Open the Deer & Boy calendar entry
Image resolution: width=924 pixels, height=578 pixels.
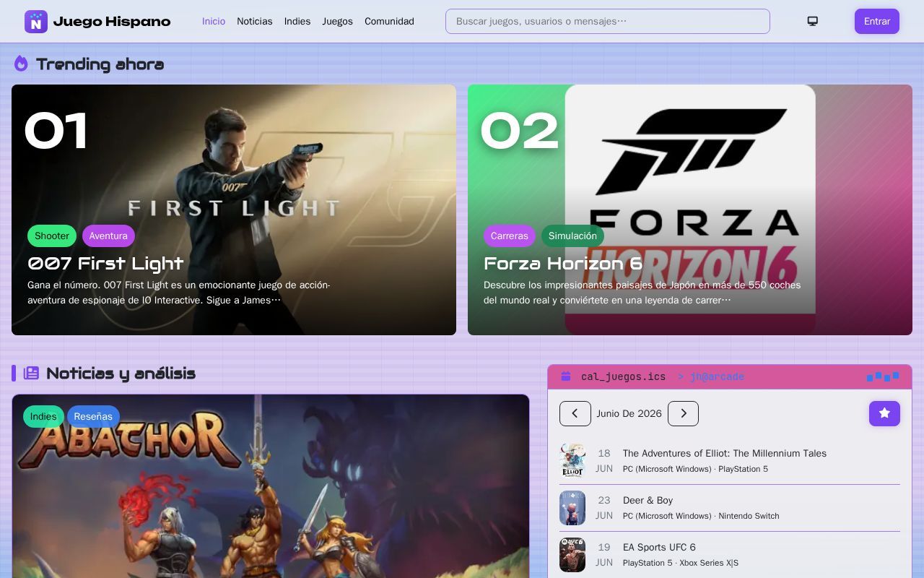(x=730, y=508)
